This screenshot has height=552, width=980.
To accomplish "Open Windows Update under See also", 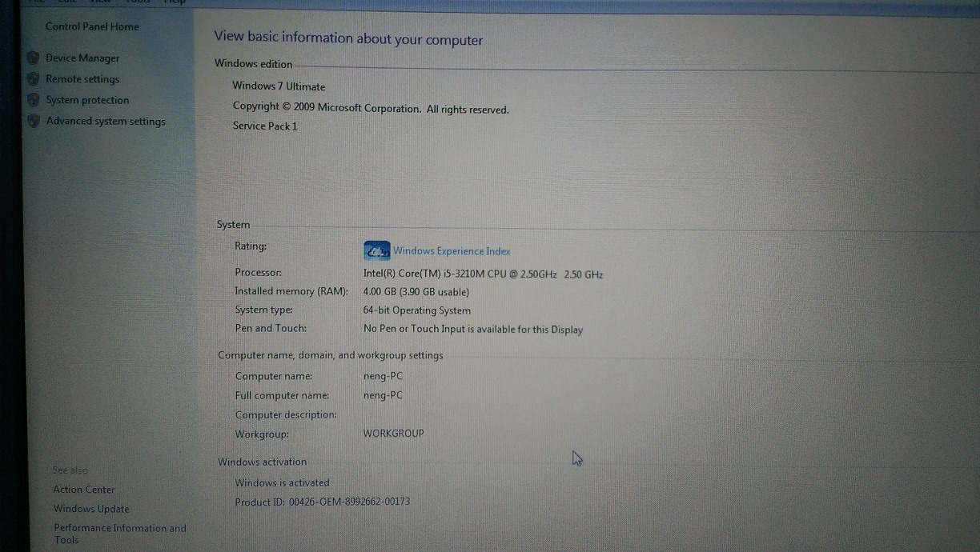I will tap(91, 509).
